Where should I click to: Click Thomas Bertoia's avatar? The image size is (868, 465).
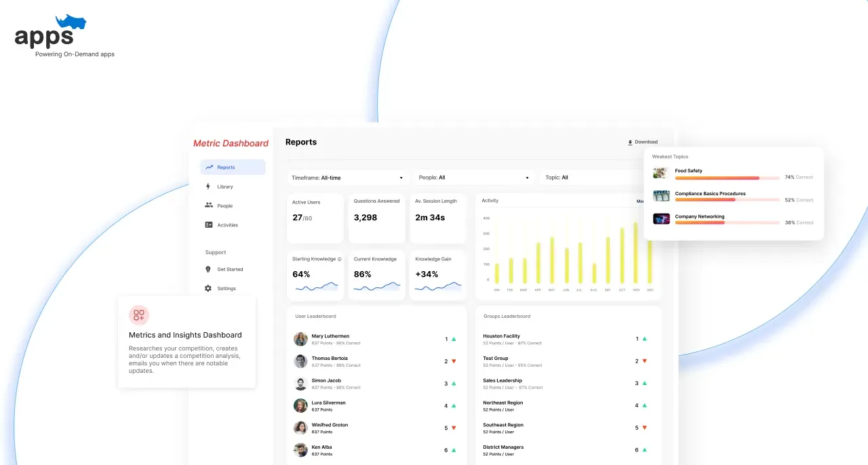300,361
